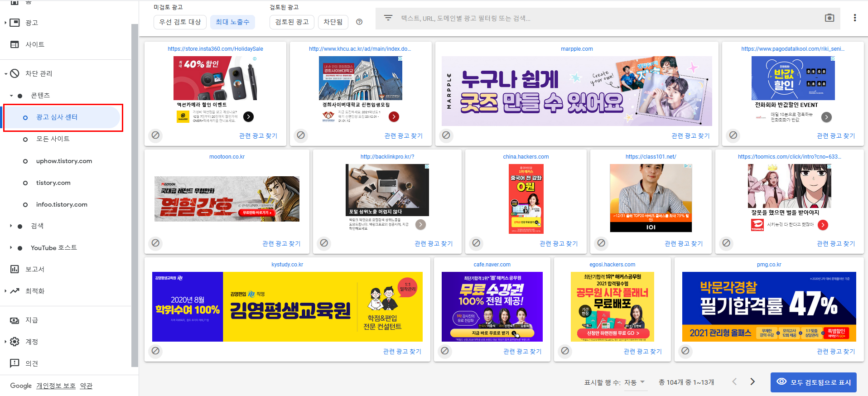
Task: Block the khcu.ac.kr ad
Action: click(301, 135)
